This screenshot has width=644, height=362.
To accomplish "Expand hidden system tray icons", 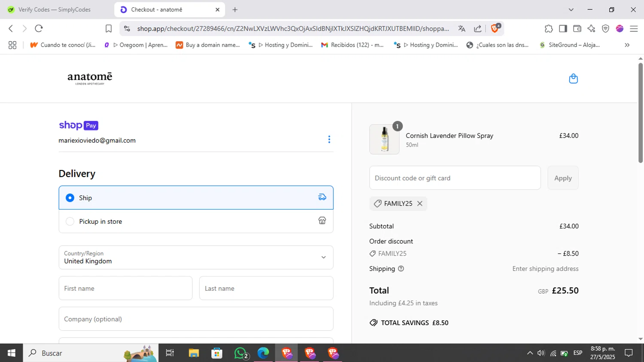I will [x=530, y=353].
